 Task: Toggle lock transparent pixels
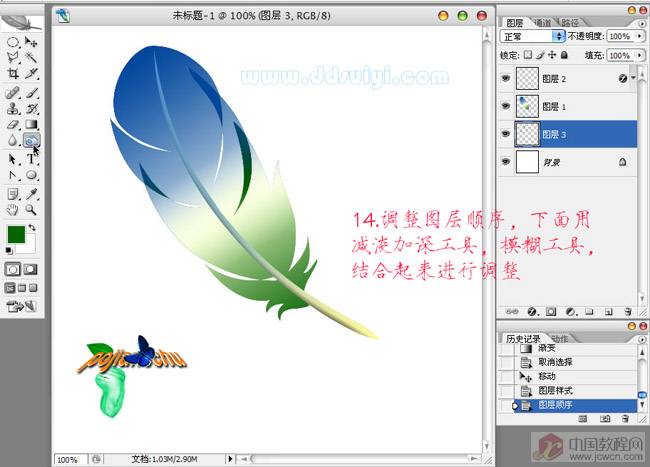pyautogui.click(x=528, y=55)
